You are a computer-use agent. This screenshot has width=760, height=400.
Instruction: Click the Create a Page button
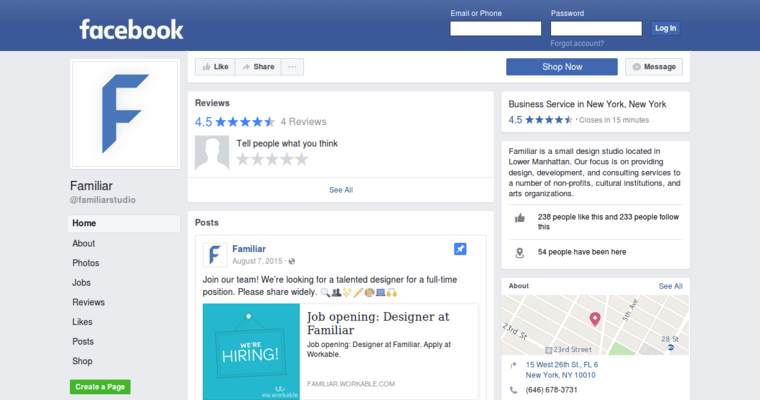point(100,387)
